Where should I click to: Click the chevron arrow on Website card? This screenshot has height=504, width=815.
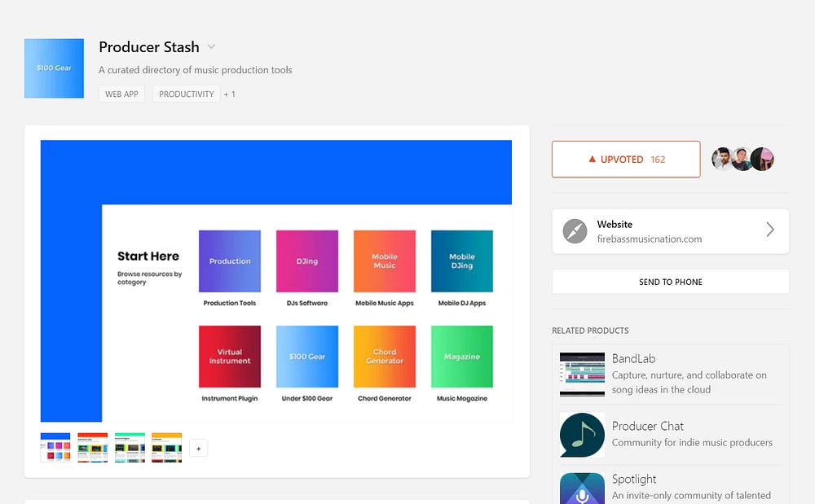pyautogui.click(x=770, y=230)
